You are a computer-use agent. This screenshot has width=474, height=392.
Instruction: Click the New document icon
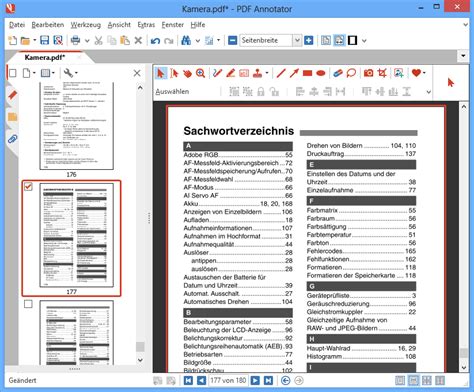click(12, 41)
